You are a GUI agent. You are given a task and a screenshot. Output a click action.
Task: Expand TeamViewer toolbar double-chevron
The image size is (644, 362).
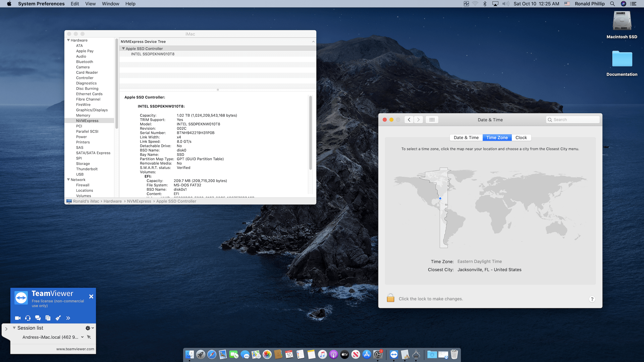pyautogui.click(x=68, y=318)
